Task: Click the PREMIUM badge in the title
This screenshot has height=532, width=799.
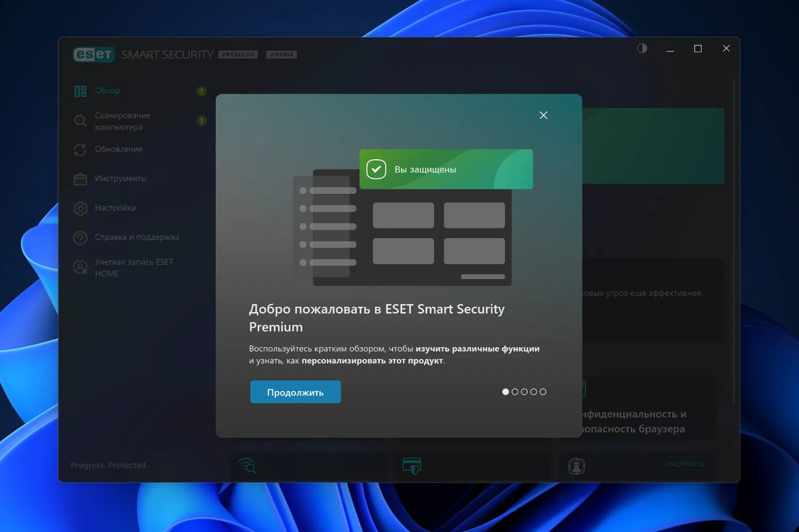Action: point(238,55)
